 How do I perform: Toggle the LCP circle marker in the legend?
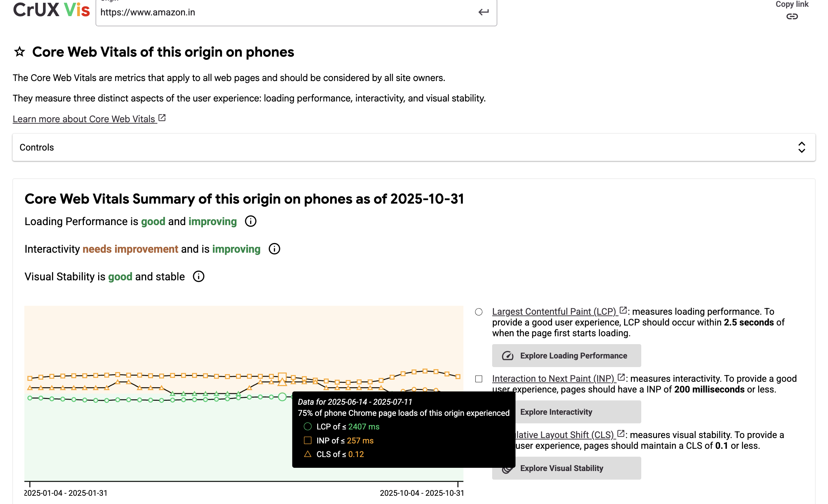point(479,312)
